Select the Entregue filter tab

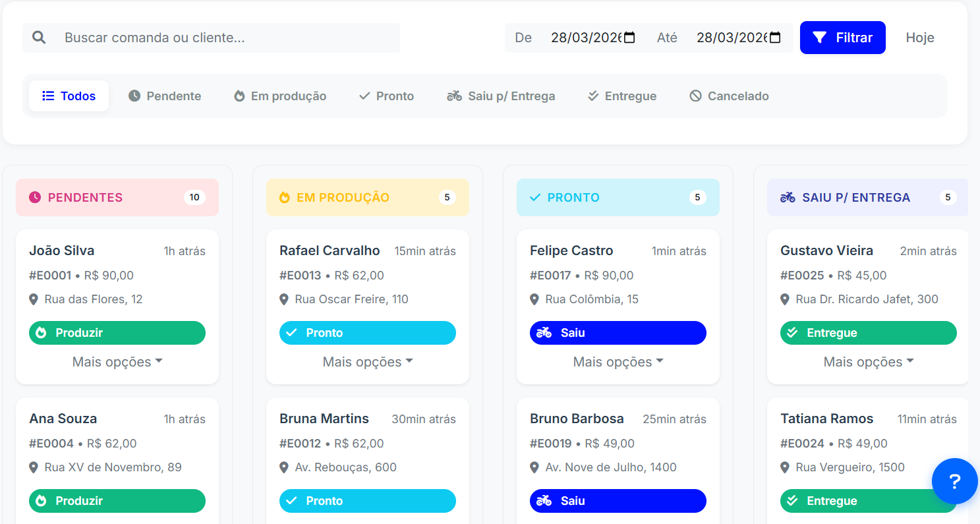pos(622,96)
